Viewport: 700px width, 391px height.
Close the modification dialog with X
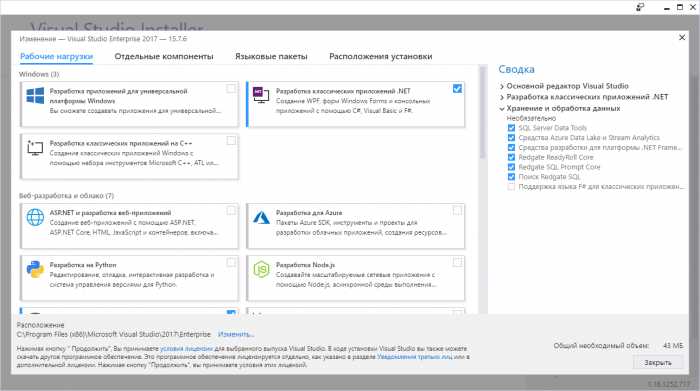tap(682, 37)
